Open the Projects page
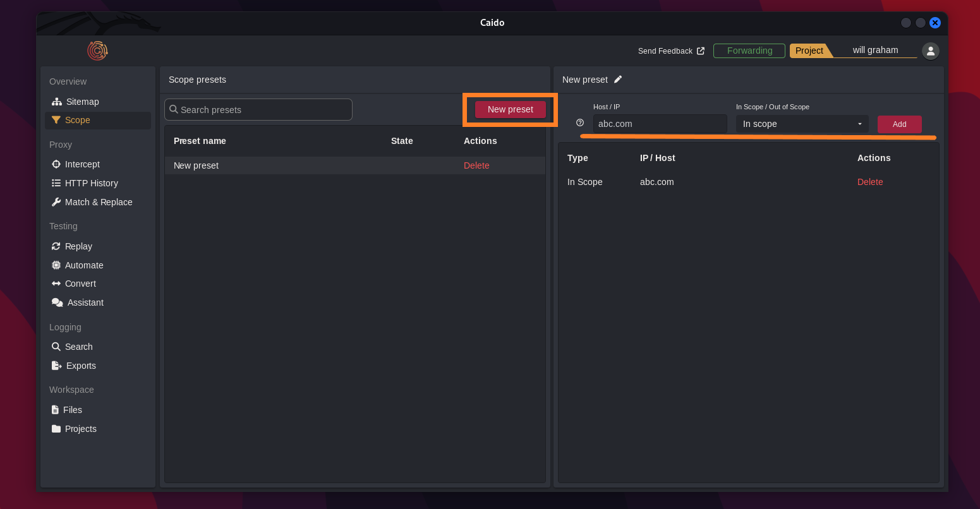The height and width of the screenshot is (509, 980). (98, 429)
